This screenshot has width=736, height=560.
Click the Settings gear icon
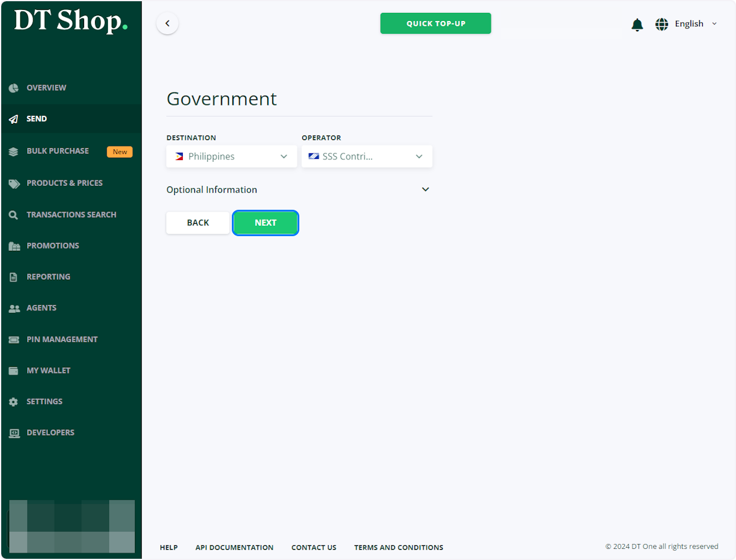[13, 402]
